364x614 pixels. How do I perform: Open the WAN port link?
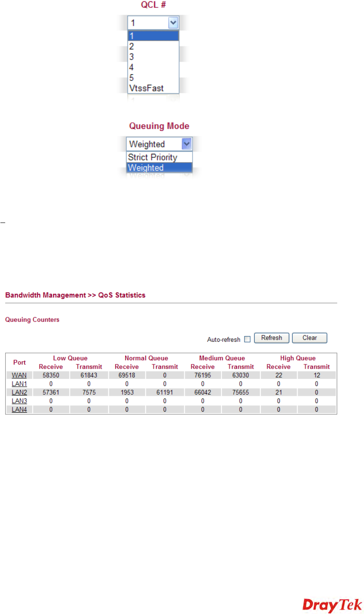19,375
